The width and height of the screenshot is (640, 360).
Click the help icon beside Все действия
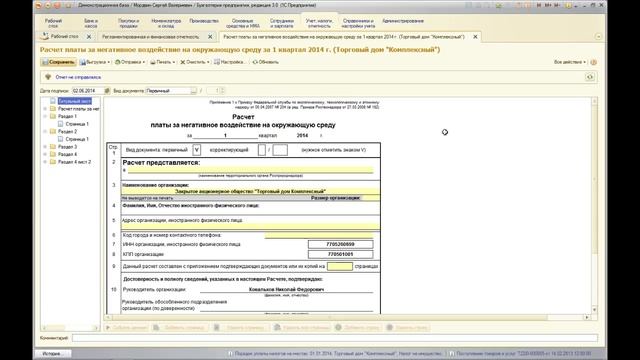coord(593,62)
